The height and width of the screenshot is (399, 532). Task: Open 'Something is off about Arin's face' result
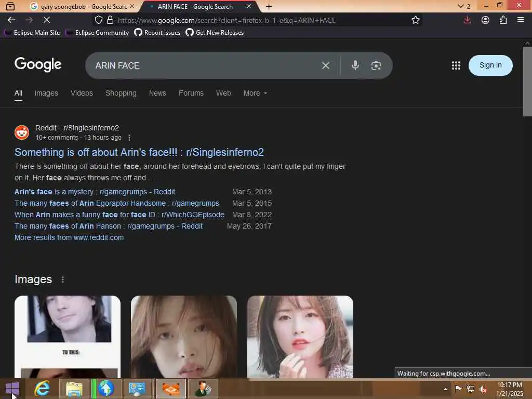pyautogui.click(x=139, y=152)
